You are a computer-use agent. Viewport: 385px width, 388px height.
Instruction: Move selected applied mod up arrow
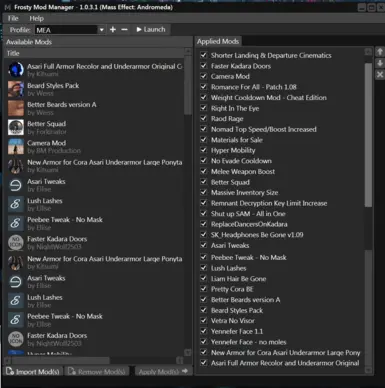click(380, 52)
